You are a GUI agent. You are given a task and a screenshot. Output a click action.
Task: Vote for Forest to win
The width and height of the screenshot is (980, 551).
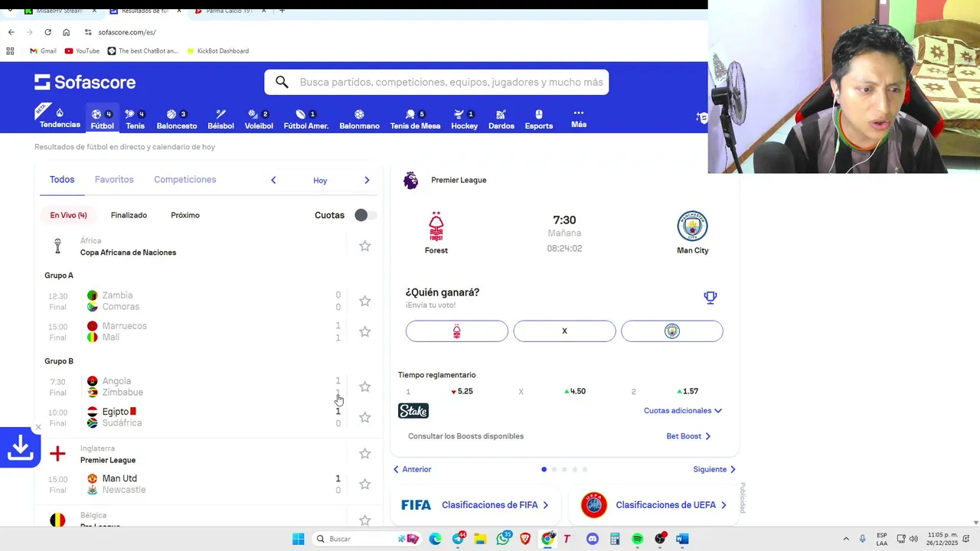(457, 331)
